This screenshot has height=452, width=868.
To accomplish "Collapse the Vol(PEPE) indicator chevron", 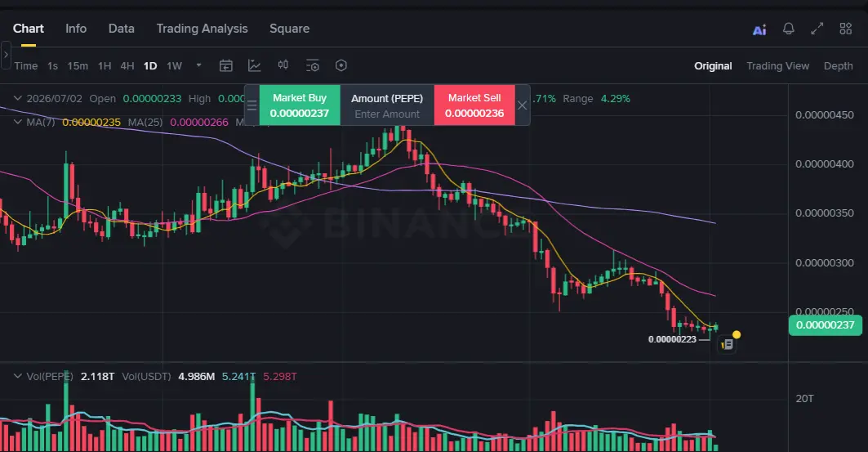I will click(18, 376).
